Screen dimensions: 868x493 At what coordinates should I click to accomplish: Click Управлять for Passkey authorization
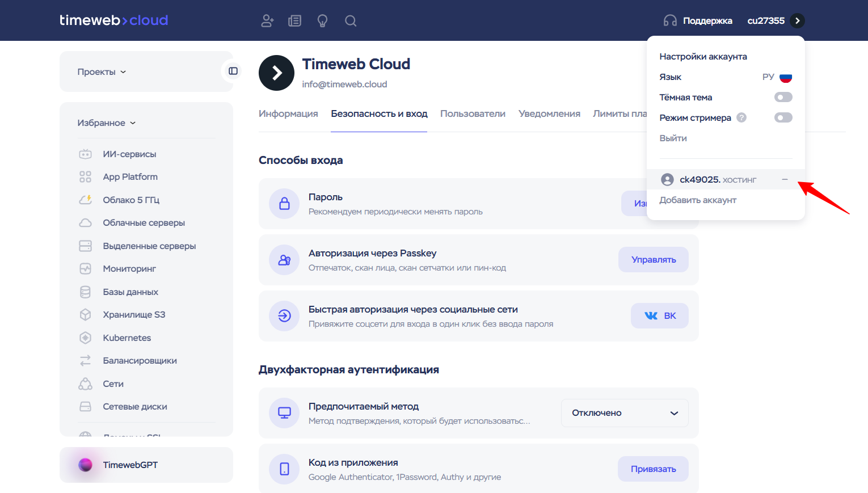click(654, 259)
